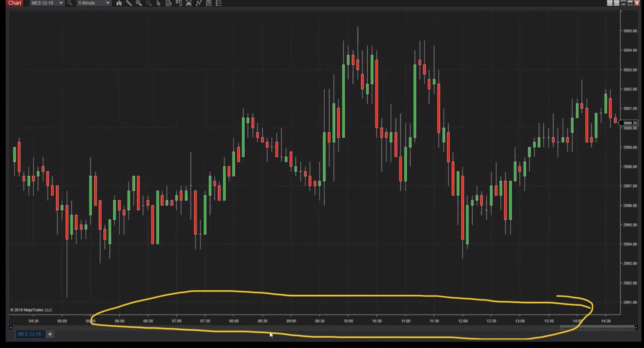The width and height of the screenshot is (644, 348).
Task: Click the 3005.00 price axis label
Action: coord(630,31)
